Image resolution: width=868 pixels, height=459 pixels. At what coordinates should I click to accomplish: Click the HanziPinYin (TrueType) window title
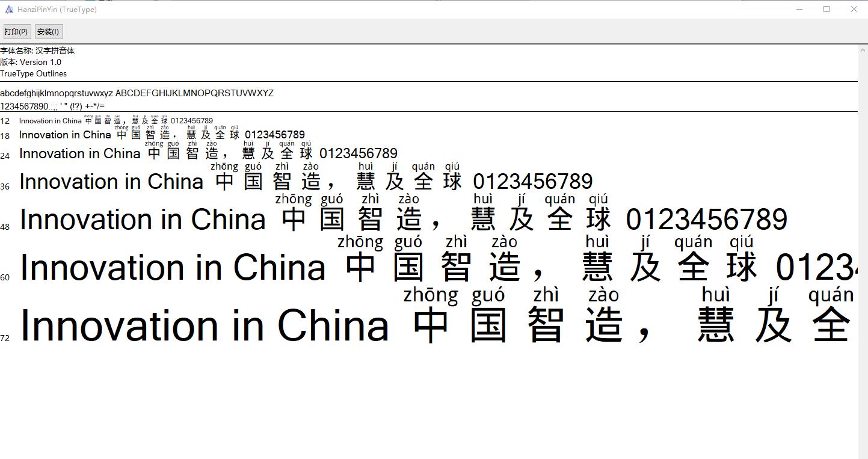point(57,10)
